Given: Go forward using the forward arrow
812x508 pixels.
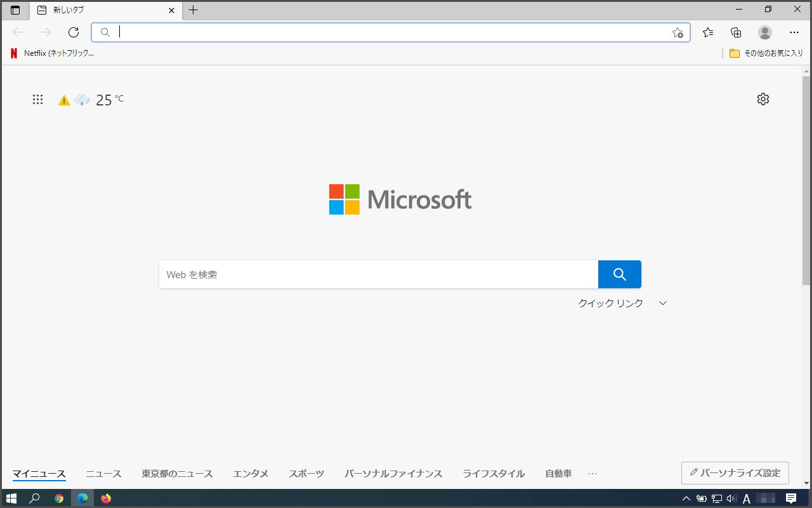Looking at the screenshot, I should point(46,32).
